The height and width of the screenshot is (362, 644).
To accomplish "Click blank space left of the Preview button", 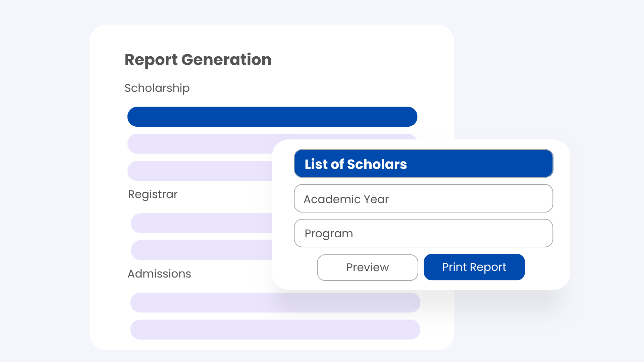I will click(295, 267).
